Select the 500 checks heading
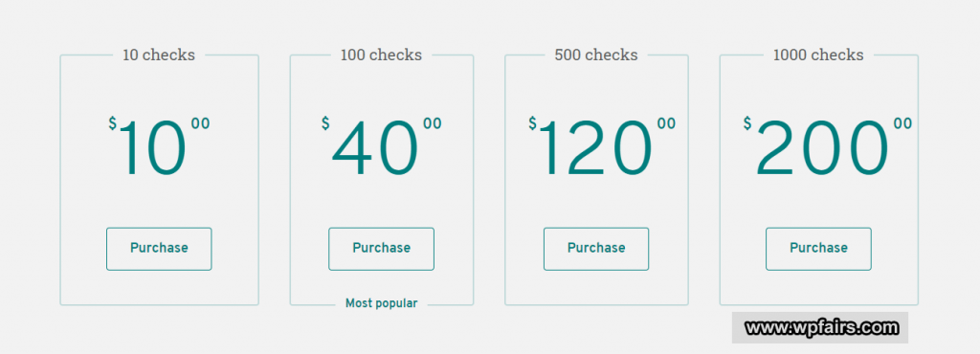Viewport: 980px width, 354px height. click(x=596, y=55)
